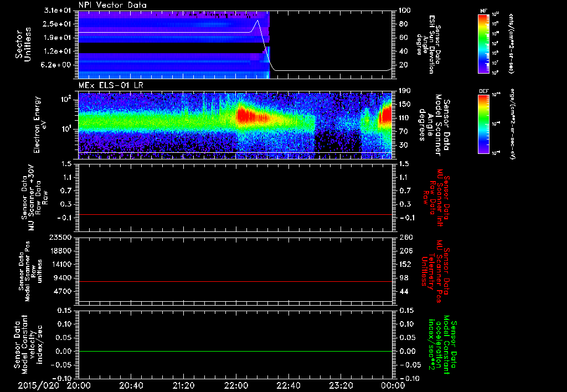Click the peak of the white sun elevation curve
The image size is (567, 392).
(257, 20)
